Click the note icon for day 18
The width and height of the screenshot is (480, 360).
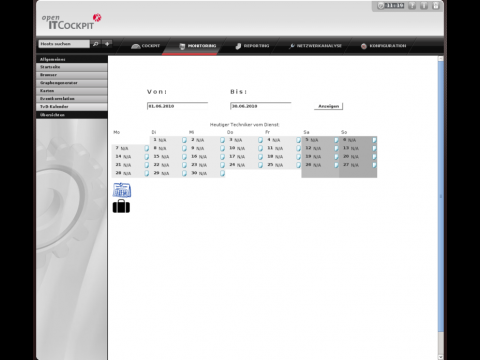click(x=298, y=157)
